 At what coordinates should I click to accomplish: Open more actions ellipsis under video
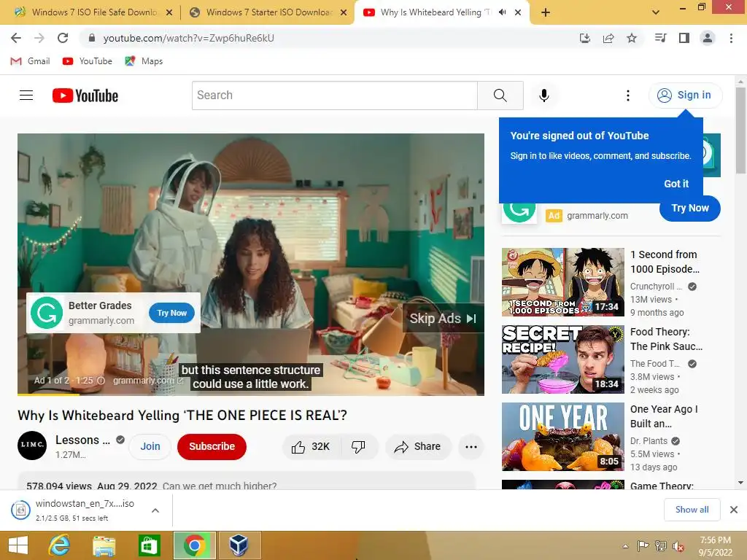click(471, 447)
